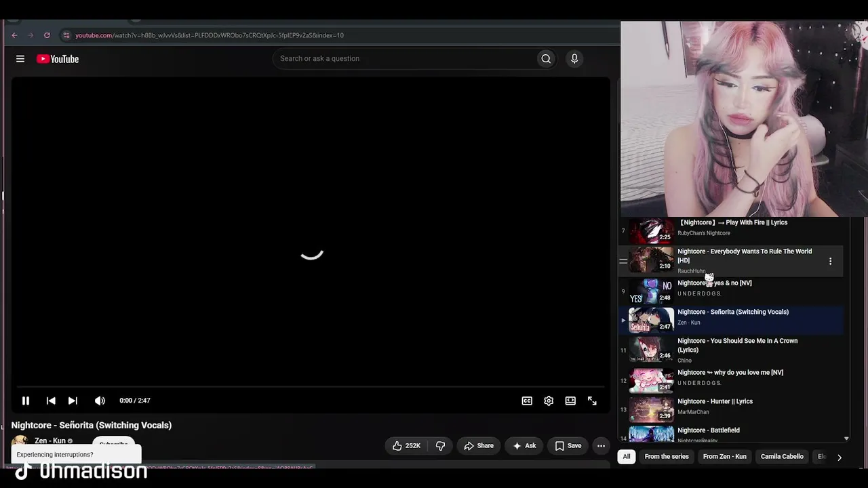Save the video to a playlist
This screenshot has width=868, height=488.
click(568, 445)
